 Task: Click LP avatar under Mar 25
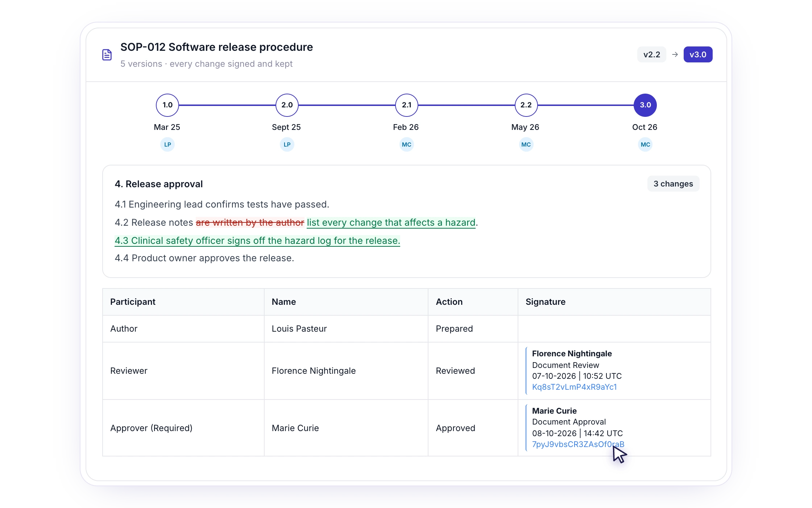tap(167, 144)
